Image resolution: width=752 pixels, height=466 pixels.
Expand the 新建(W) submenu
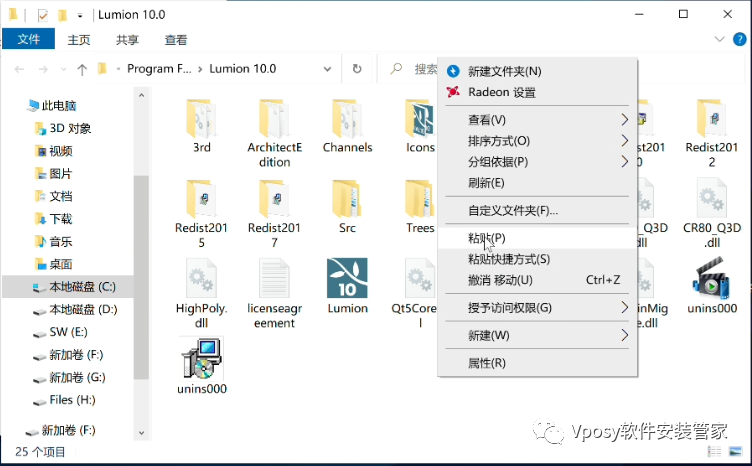pos(537,335)
